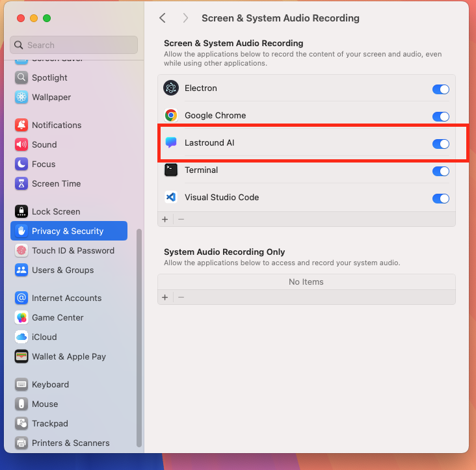Add app to System Audio Recording Only
This screenshot has width=476, height=470.
coord(165,297)
